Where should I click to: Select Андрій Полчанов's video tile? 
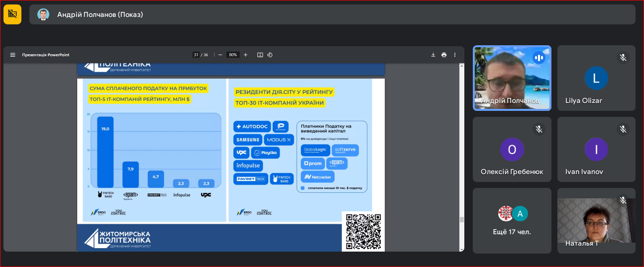point(512,78)
